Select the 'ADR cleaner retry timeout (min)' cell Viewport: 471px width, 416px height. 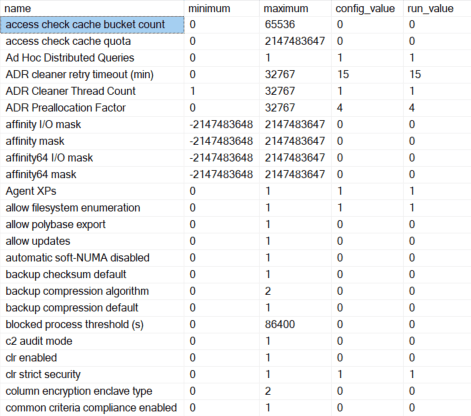click(x=92, y=75)
